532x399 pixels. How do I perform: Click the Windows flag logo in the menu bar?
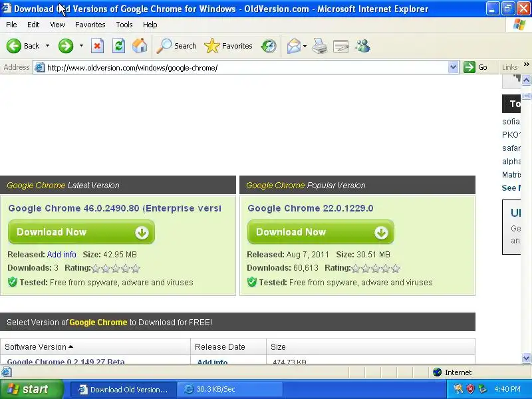519,25
